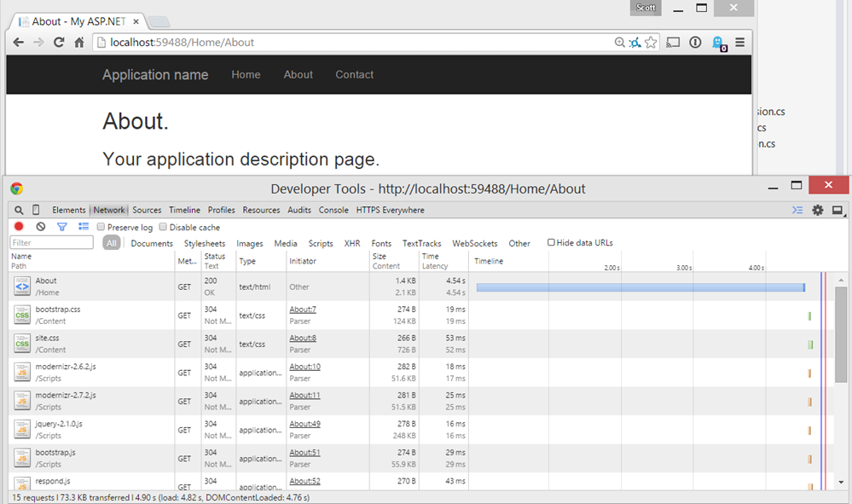Open DevTools settings gear
This screenshot has width=852, height=504.
coord(818,210)
